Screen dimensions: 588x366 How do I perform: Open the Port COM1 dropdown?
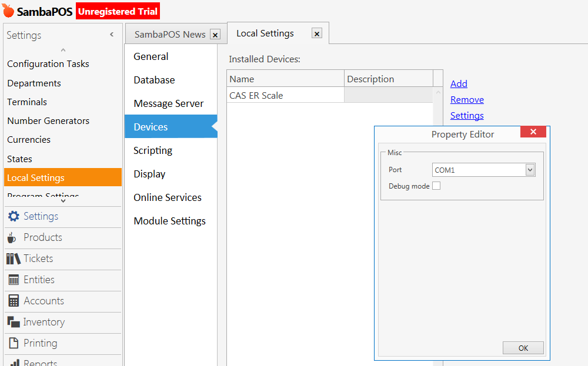pyautogui.click(x=530, y=170)
